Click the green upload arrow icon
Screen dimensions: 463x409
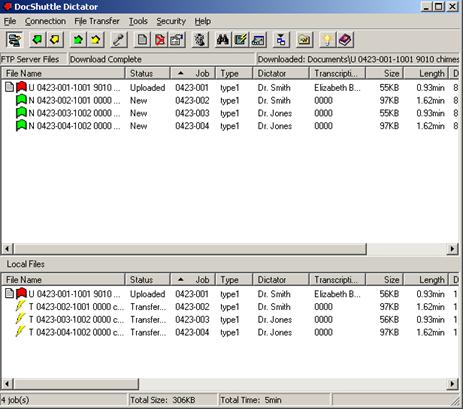click(x=78, y=40)
